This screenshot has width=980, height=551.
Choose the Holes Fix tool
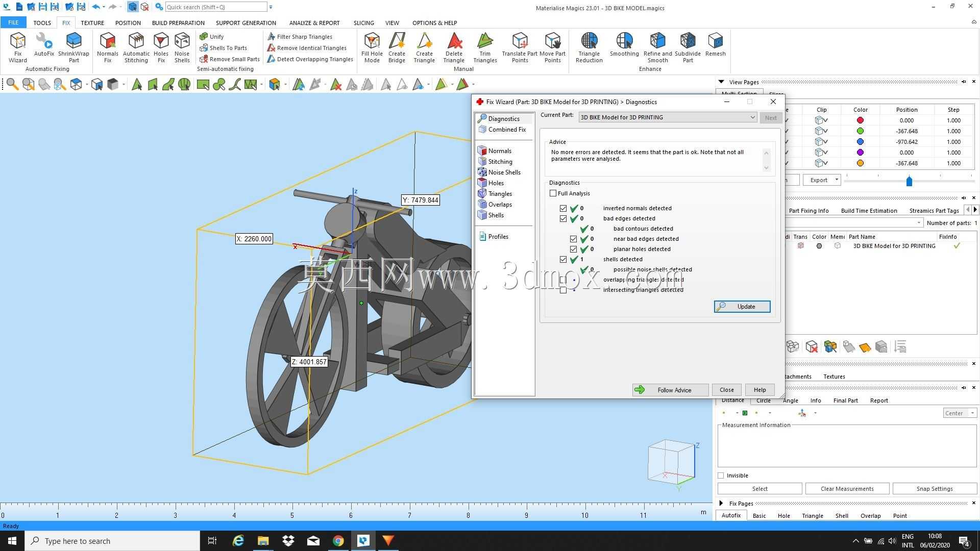point(161,47)
